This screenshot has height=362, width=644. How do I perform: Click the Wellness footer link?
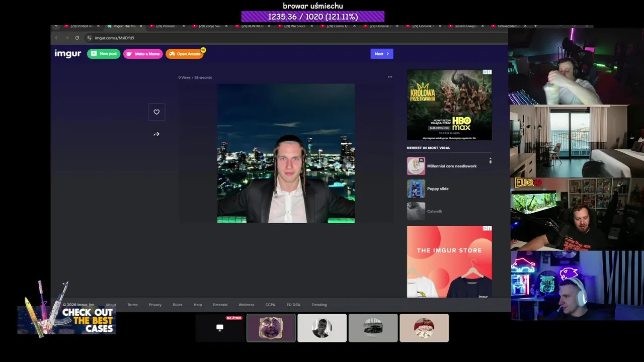[x=247, y=305]
